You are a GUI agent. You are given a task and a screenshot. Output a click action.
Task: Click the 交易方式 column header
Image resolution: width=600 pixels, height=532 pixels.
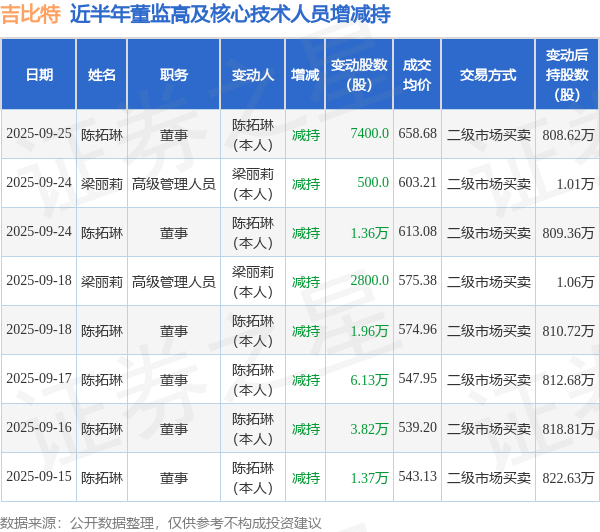(x=488, y=75)
